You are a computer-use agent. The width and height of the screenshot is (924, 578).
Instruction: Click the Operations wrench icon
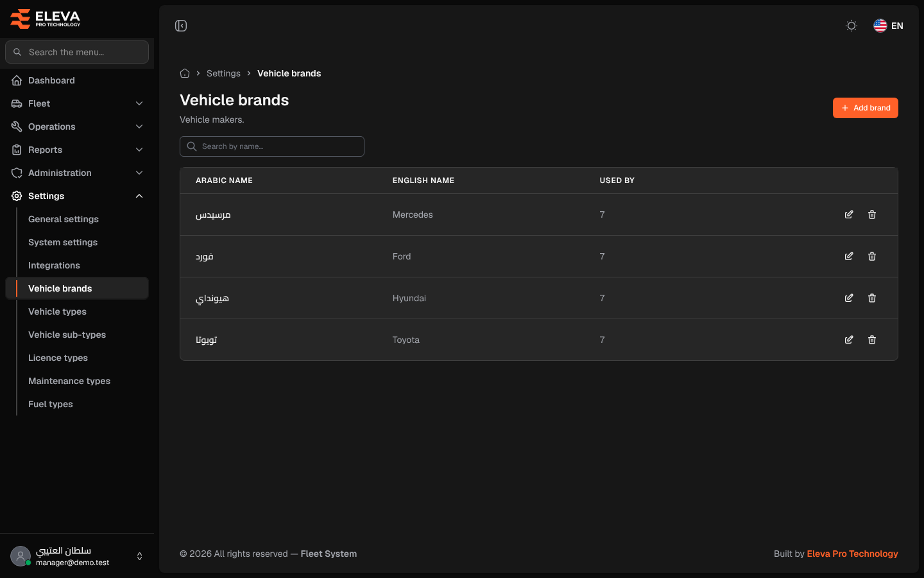[17, 127]
